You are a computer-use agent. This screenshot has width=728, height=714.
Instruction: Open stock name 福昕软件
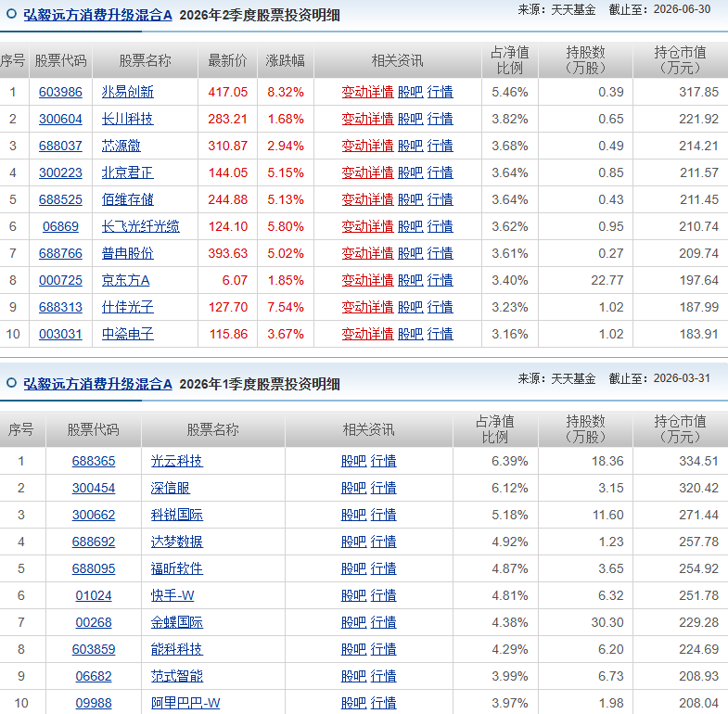[x=176, y=568]
